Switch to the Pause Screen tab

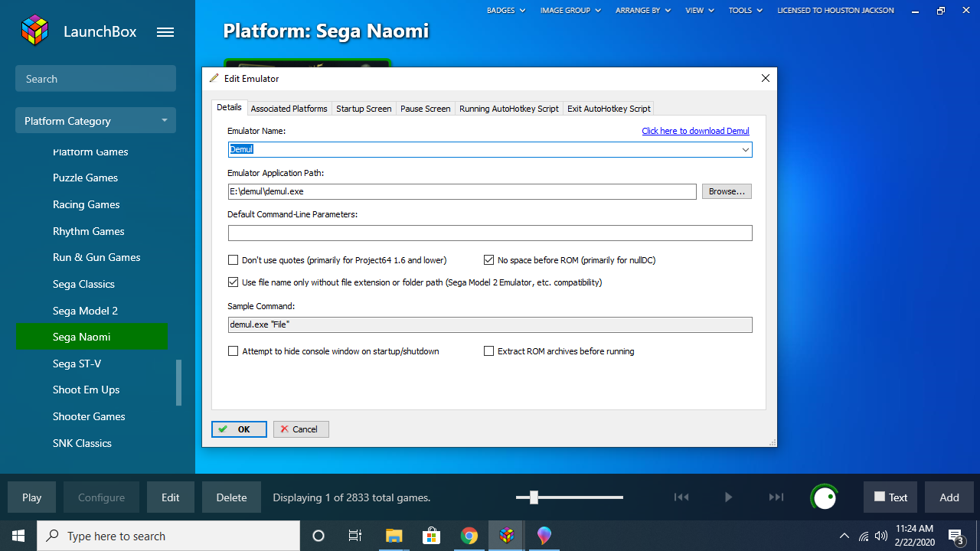(426, 109)
